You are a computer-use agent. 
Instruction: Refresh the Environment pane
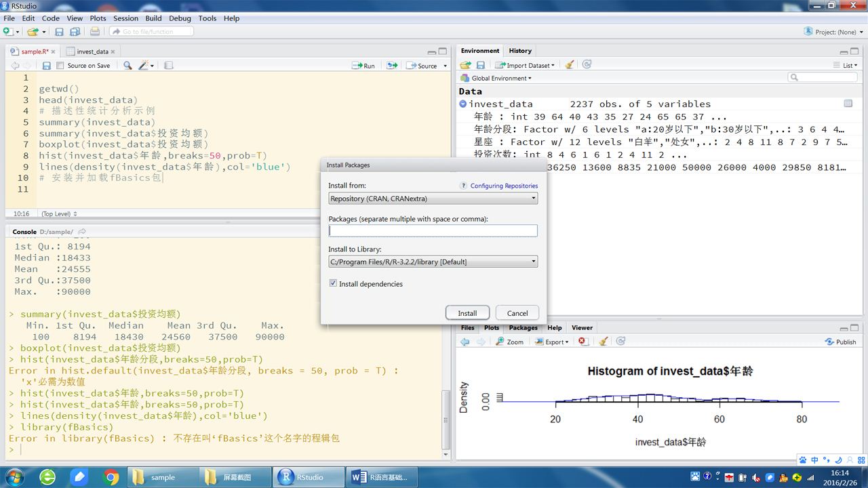click(x=587, y=65)
